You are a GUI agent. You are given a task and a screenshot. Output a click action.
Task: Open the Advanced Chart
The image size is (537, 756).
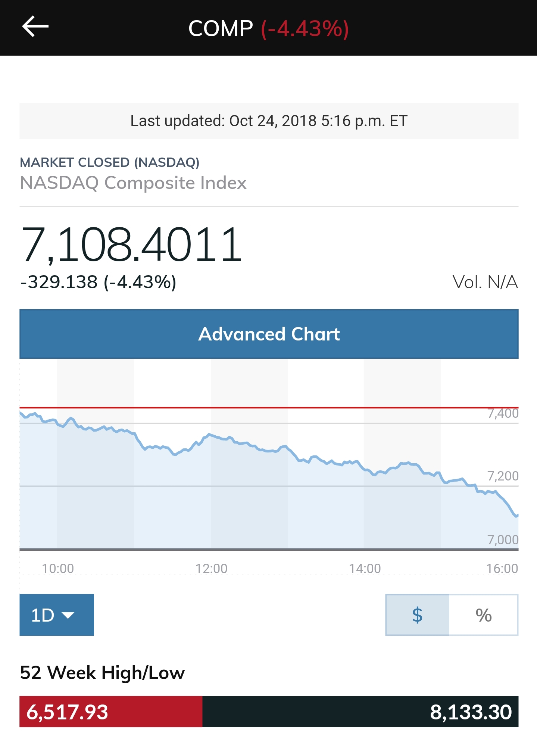(x=269, y=334)
